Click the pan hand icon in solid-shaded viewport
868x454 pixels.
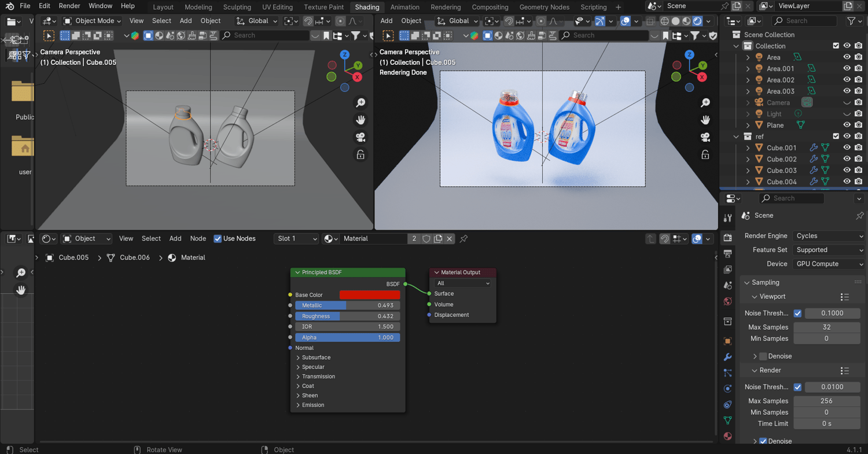(x=361, y=120)
